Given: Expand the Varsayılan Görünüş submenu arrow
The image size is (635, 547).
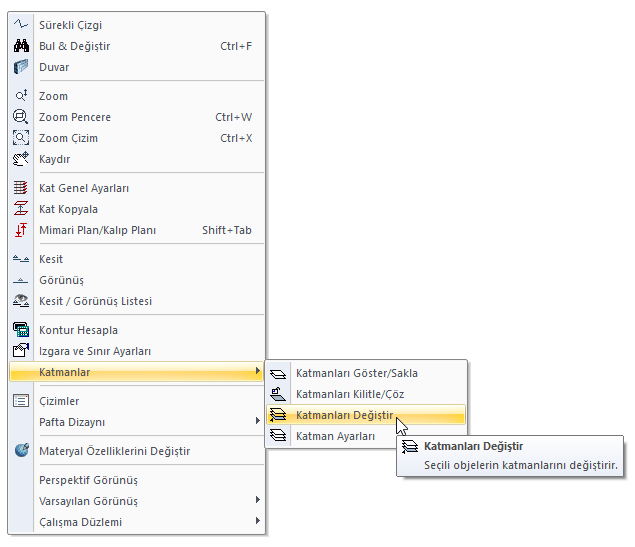Looking at the screenshot, I should click(258, 500).
